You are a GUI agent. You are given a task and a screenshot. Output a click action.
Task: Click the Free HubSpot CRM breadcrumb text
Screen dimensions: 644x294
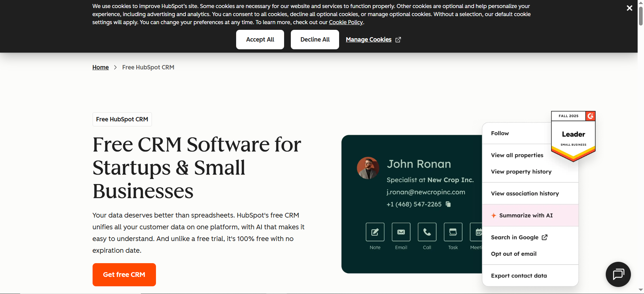[x=148, y=67]
